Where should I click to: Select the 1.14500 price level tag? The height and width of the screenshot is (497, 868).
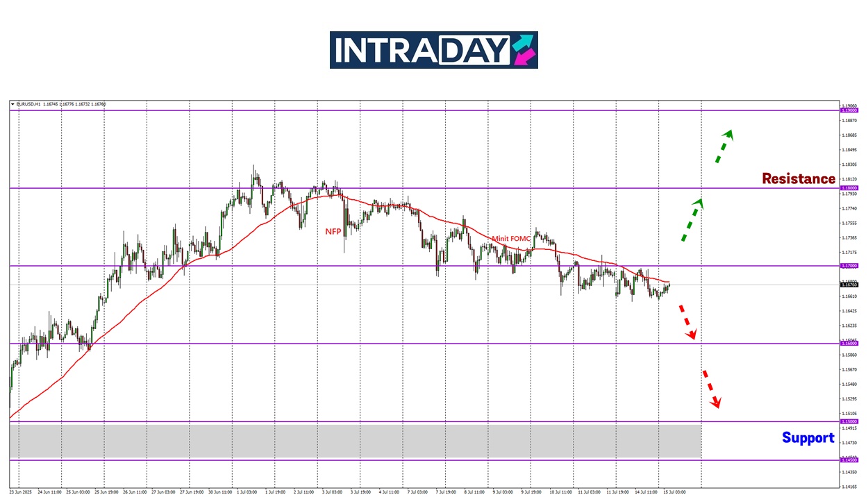[849, 460]
